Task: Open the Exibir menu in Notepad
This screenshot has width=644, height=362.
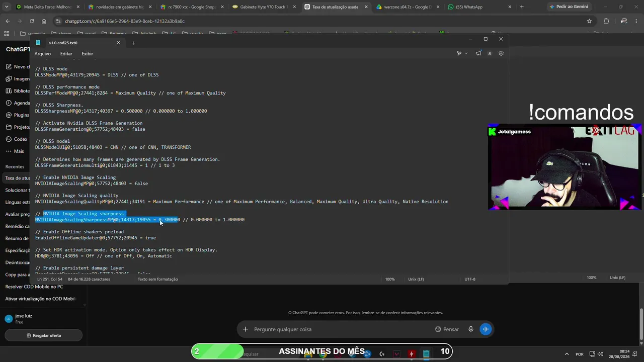Action: pyautogui.click(x=87, y=54)
